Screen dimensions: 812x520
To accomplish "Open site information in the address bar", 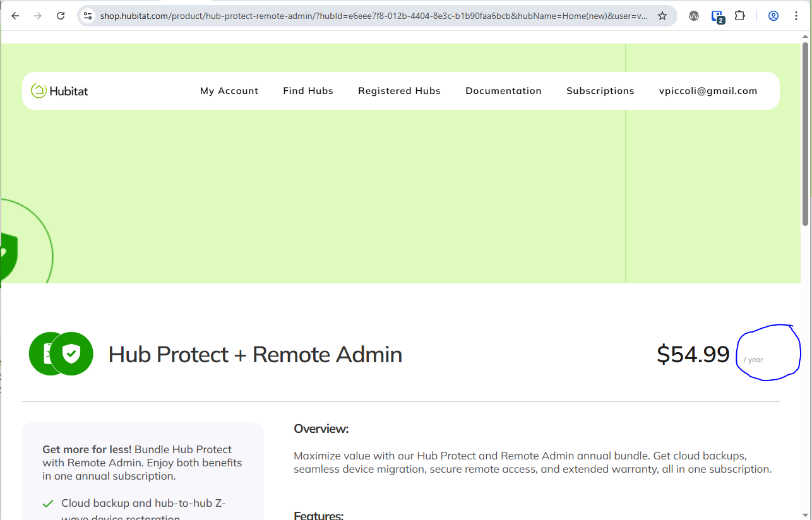I will (x=87, y=15).
